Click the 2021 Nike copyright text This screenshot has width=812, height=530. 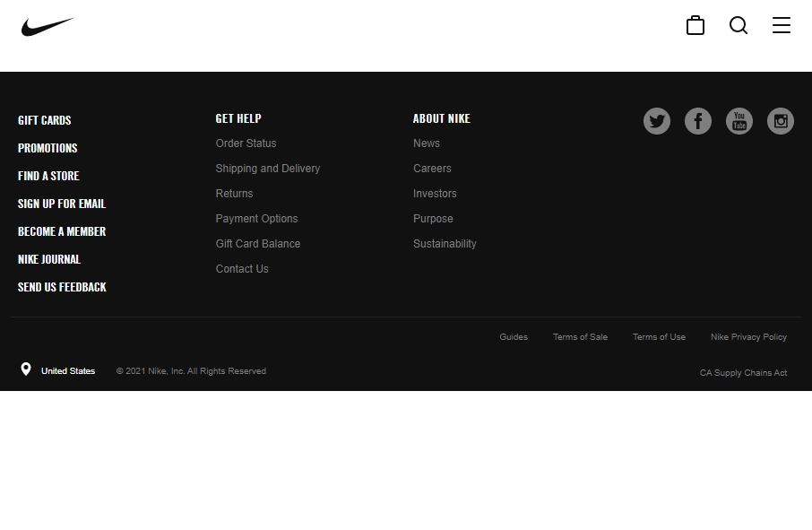[x=191, y=371]
